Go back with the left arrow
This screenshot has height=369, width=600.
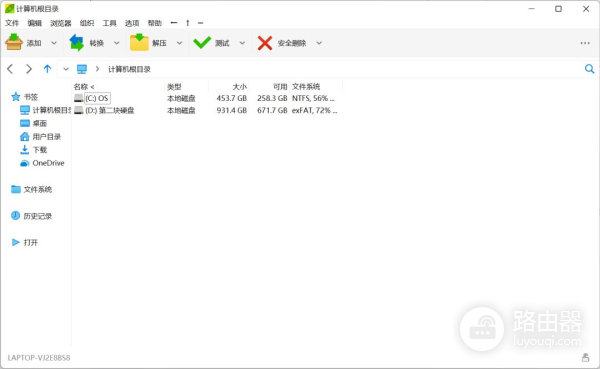[10, 69]
